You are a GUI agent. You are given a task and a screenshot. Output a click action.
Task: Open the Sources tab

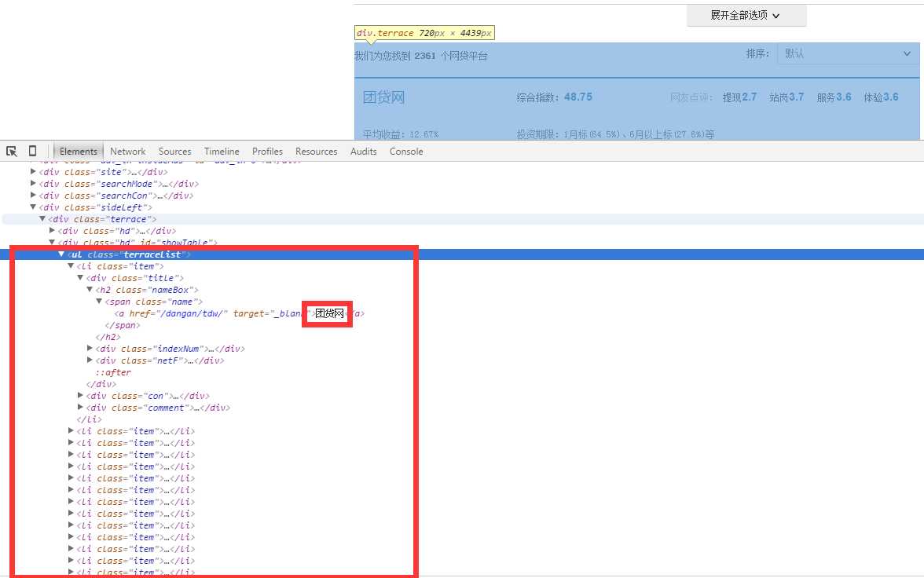[x=174, y=152]
